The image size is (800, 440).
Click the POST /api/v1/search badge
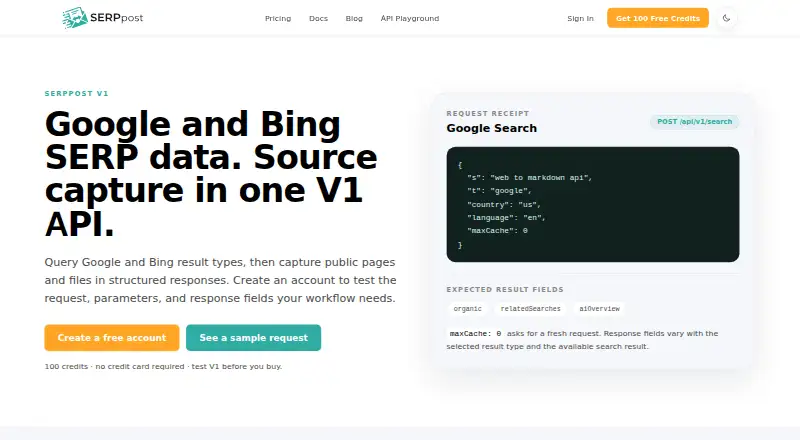point(694,121)
